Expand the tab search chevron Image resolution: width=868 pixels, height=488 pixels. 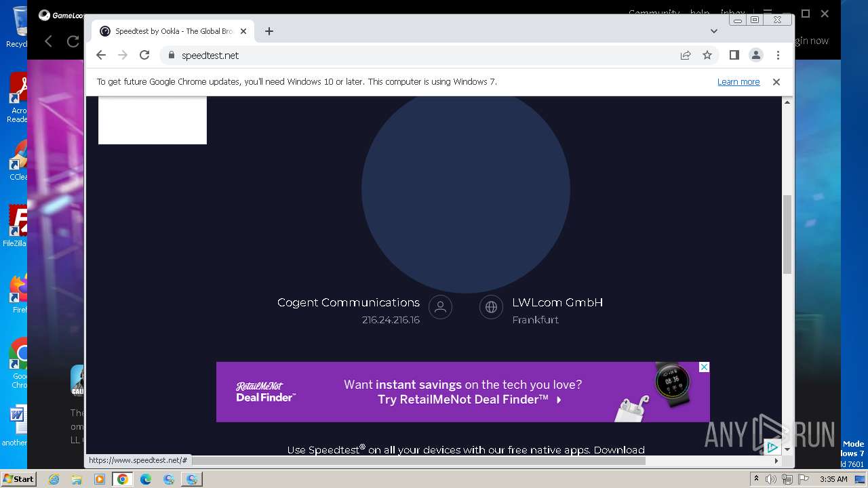[x=713, y=31]
